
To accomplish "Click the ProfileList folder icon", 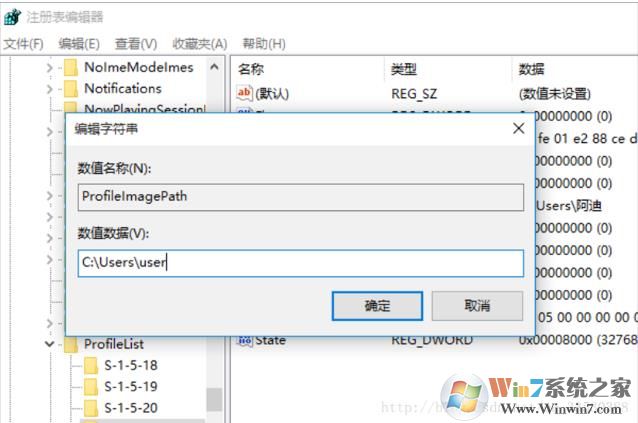I will pos(71,345).
